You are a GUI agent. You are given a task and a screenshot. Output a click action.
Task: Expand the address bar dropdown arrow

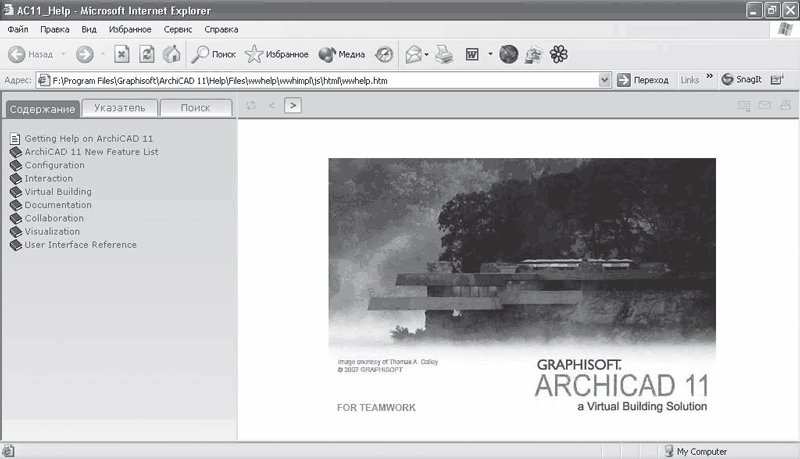(x=604, y=80)
